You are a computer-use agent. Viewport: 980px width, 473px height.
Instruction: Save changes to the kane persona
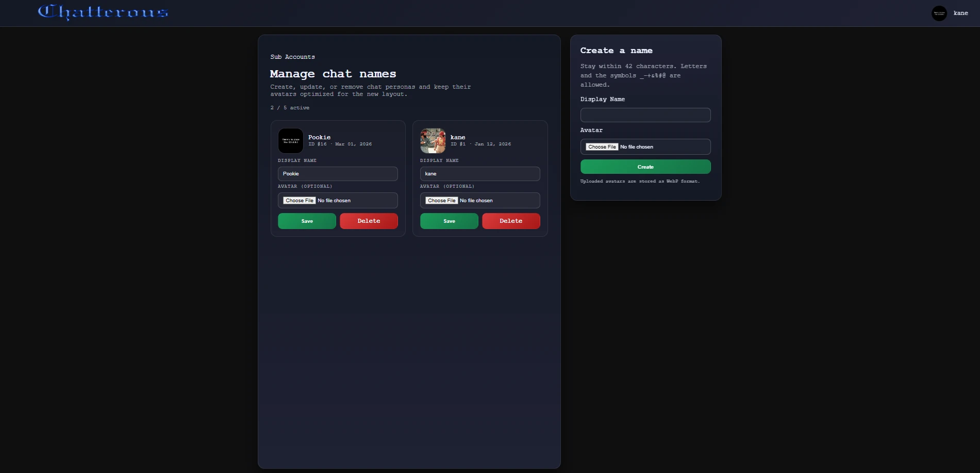[x=449, y=221]
